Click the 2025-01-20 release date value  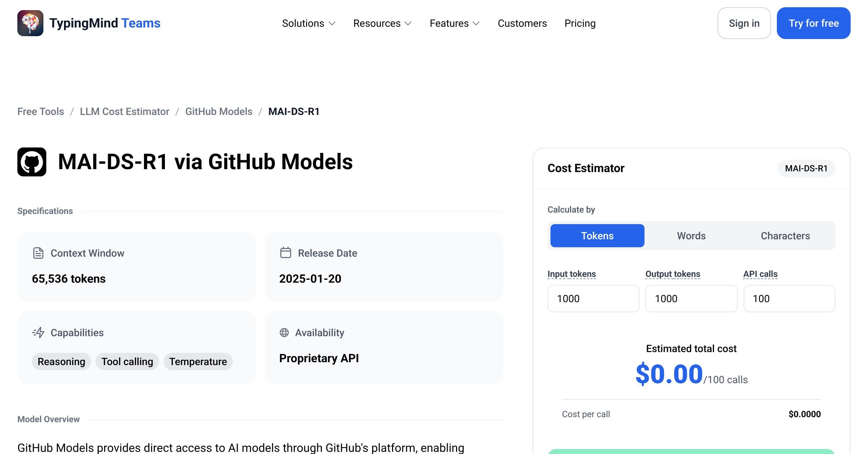click(310, 279)
